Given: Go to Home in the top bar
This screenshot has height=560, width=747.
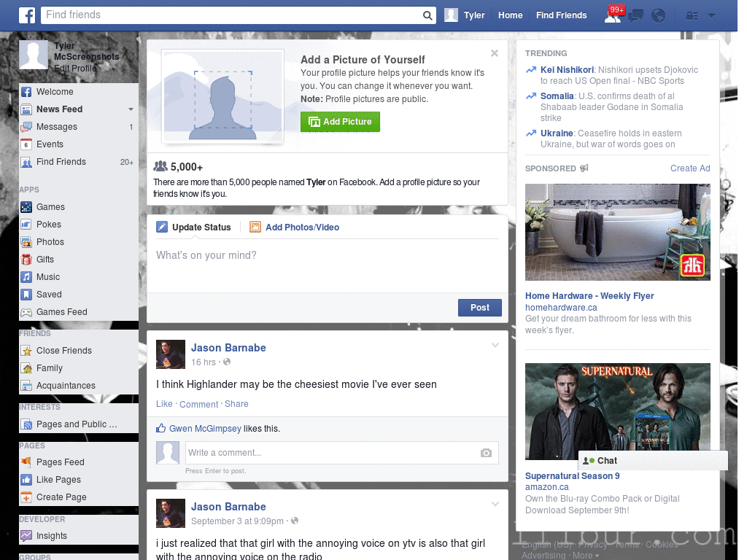Looking at the screenshot, I should (510, 15).
